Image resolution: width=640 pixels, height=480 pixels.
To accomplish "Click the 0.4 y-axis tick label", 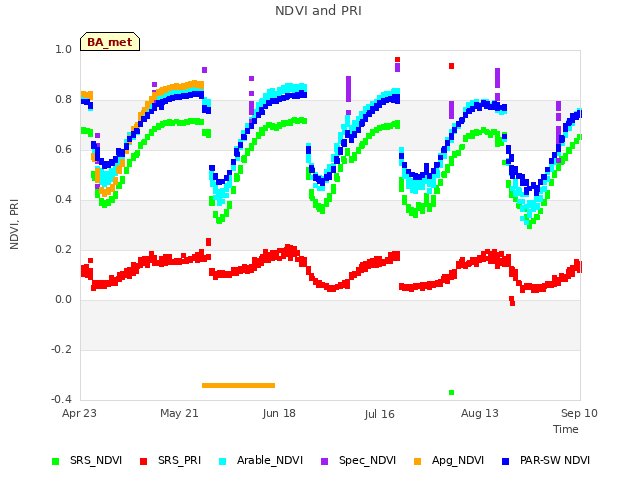I will 63,199.
